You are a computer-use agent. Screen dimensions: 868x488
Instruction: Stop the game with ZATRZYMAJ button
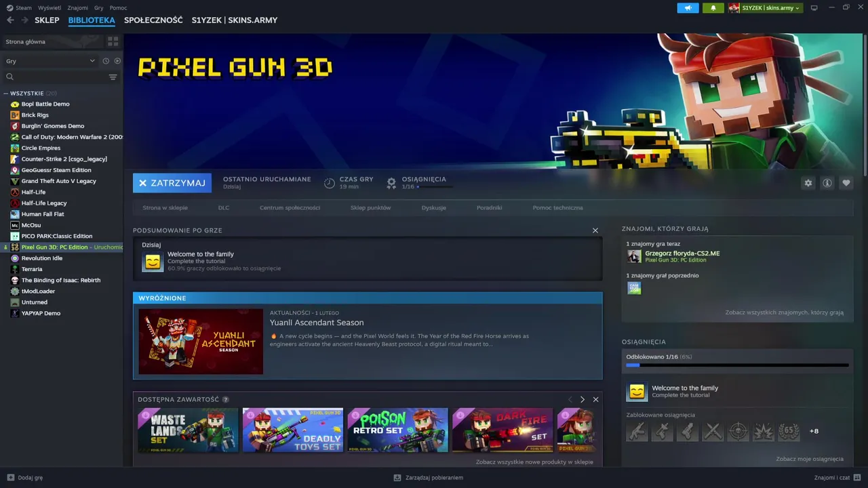(x=172, y=183)
